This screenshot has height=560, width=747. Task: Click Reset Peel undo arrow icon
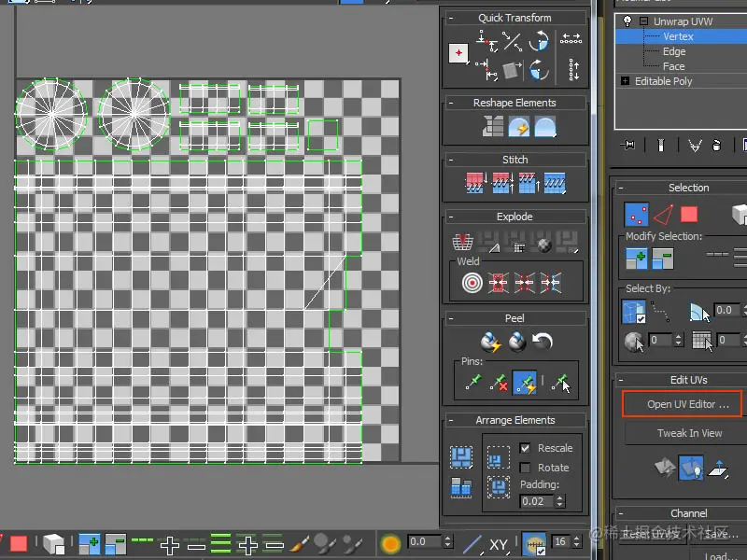pos(543,341)
